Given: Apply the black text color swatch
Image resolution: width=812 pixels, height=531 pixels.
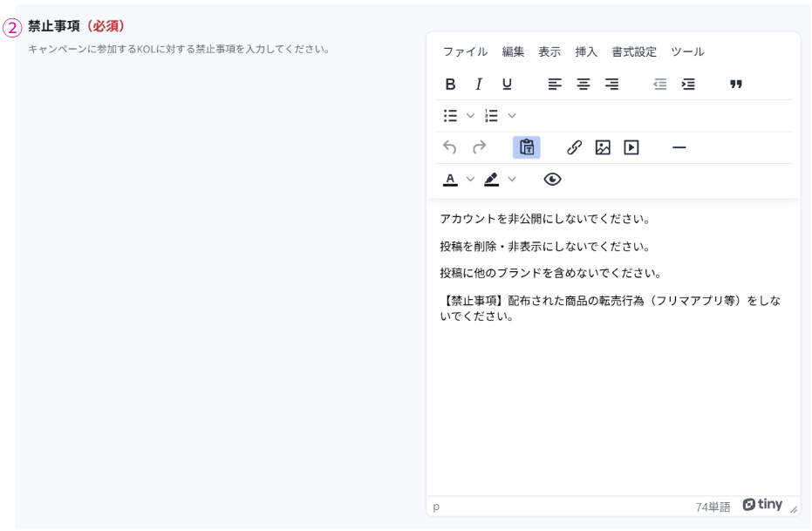Looking at the screenshot, I should (450, 180).
